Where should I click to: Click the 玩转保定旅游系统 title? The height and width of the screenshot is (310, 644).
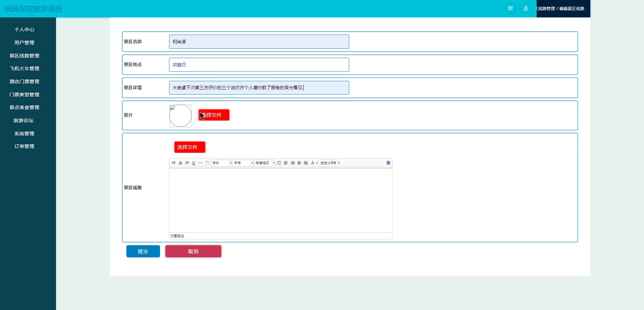tap(33, 9)
